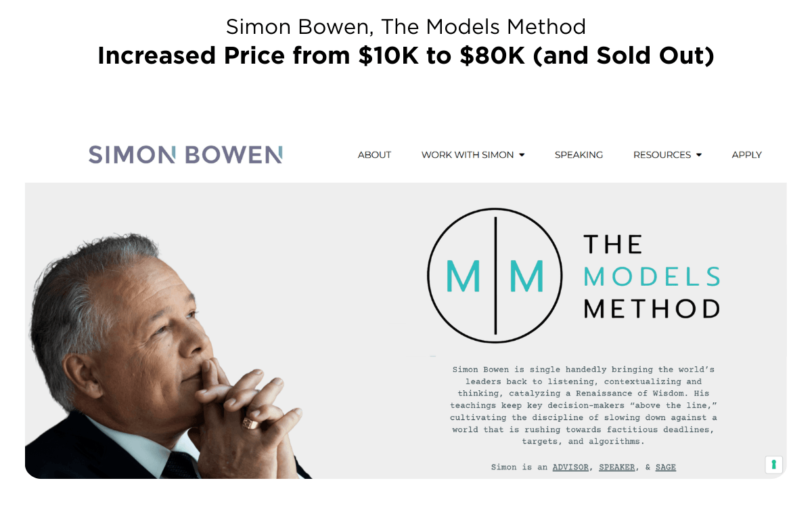The image size is (812, 508).
Task: Expand the arrow beside WORK WITH SIMON
Action: 522,155
